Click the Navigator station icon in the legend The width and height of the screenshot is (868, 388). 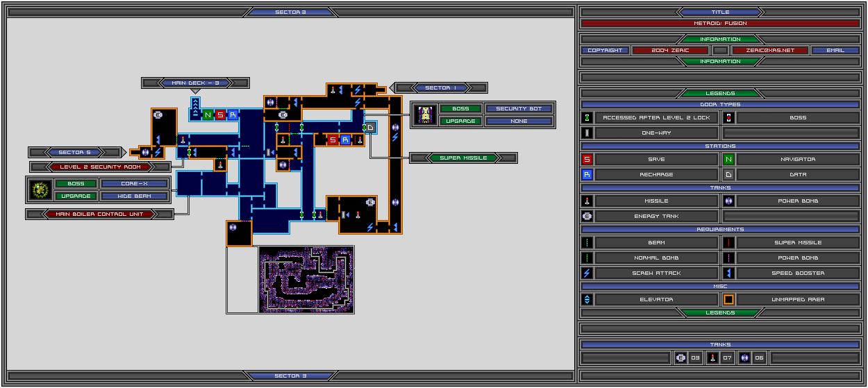pyautogui.click(x=728, y=160)
